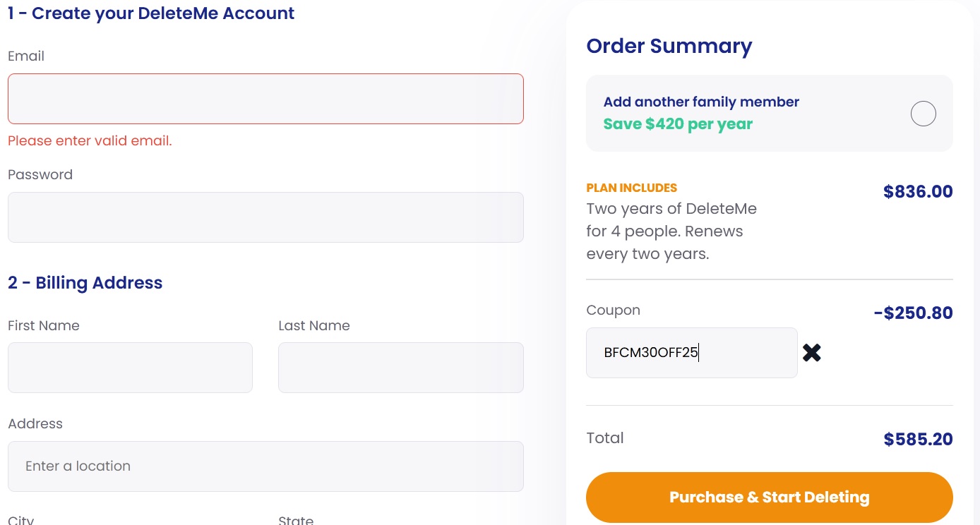Edit the BFCM30OFF25 coupon code
Viewport: 980px width, 525px height.
point(691,352)
